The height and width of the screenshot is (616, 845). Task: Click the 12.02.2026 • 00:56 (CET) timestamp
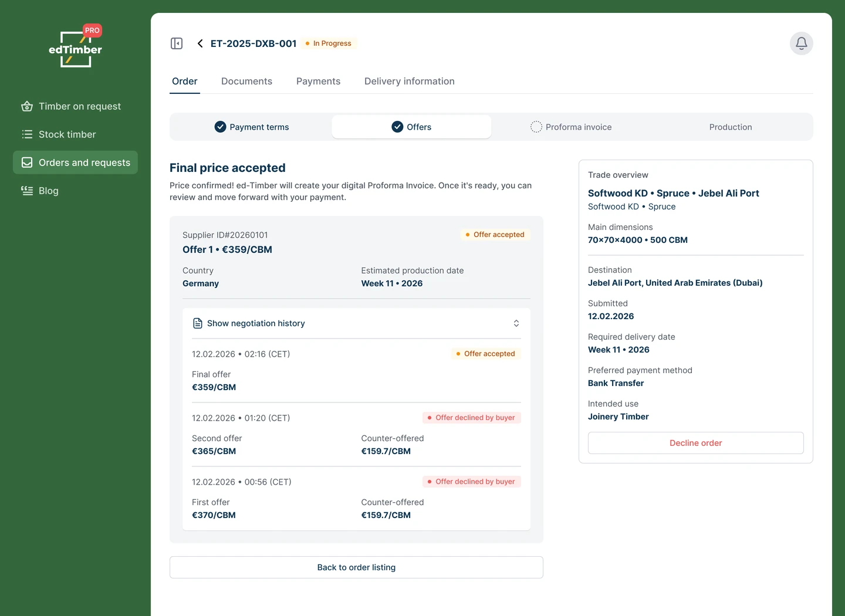click(x=242, y=482)
